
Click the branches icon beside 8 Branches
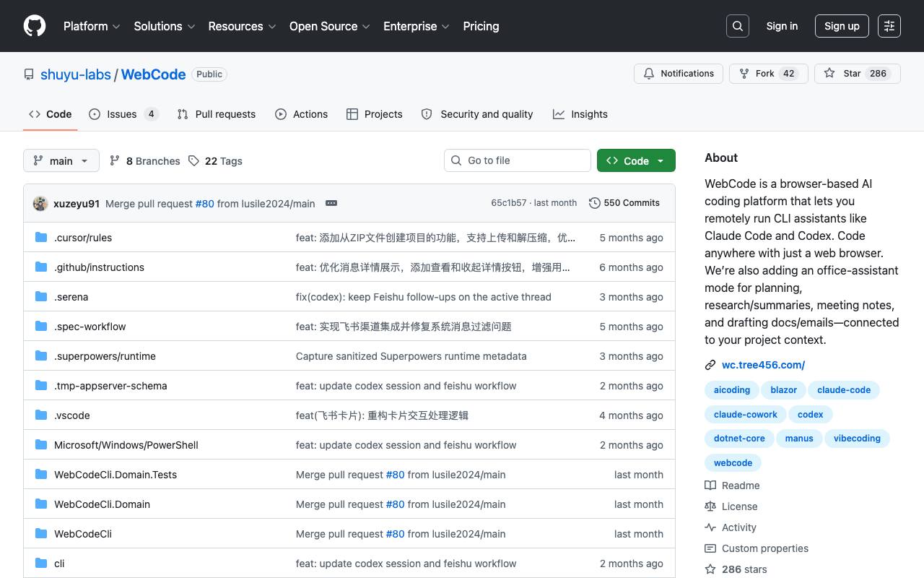click(x=115, y=160)
